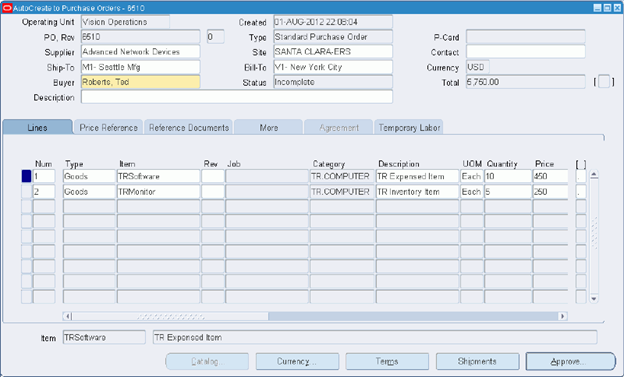Click the Quantity cell showing 10
Screen dimensions: 624x377
(508, 176)
